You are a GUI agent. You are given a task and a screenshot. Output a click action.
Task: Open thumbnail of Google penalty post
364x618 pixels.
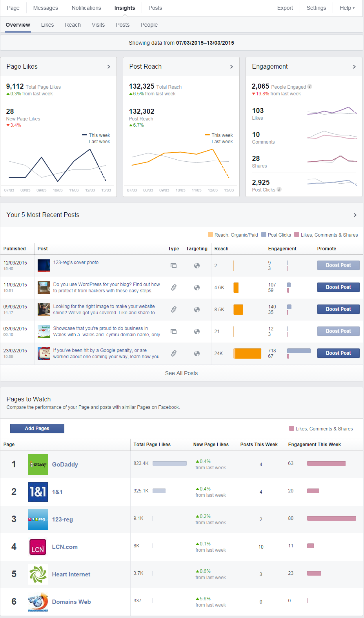pos(44,354)
